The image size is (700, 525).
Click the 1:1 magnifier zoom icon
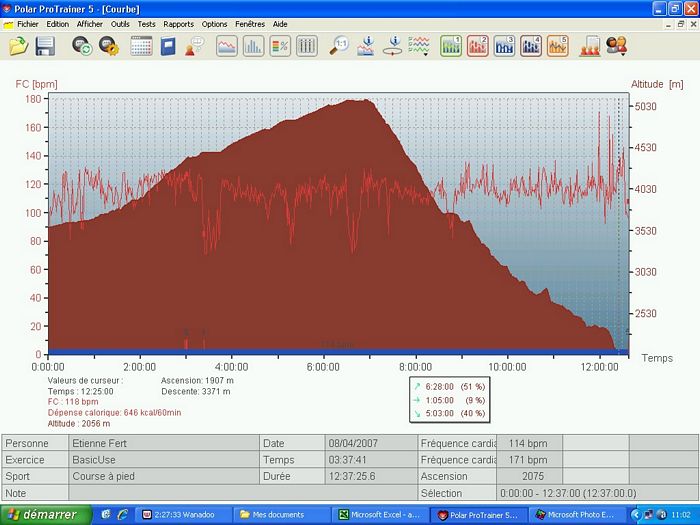[x=340, y=46]
